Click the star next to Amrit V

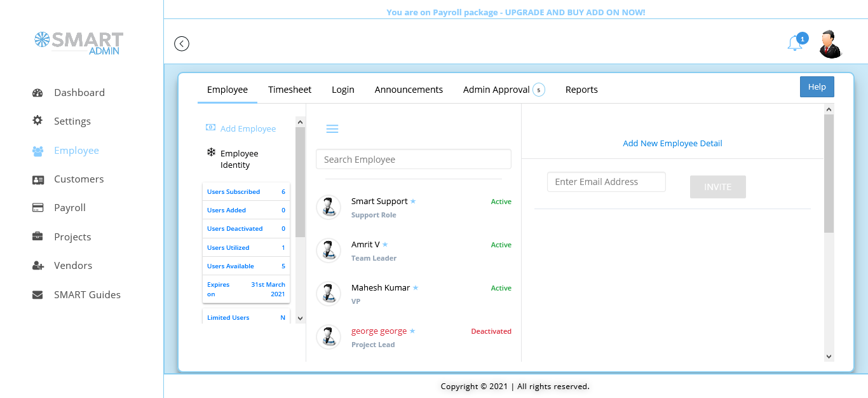tap(385, 245)
